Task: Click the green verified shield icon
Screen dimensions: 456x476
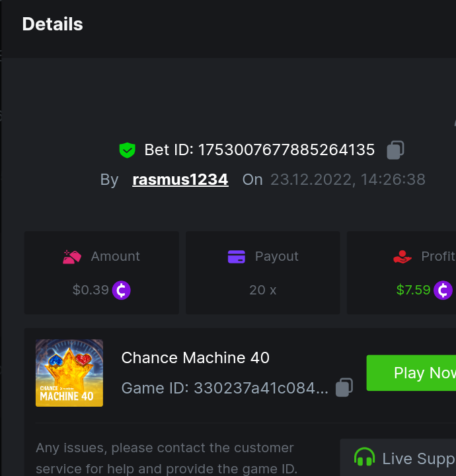Action: tap(127, 151)
